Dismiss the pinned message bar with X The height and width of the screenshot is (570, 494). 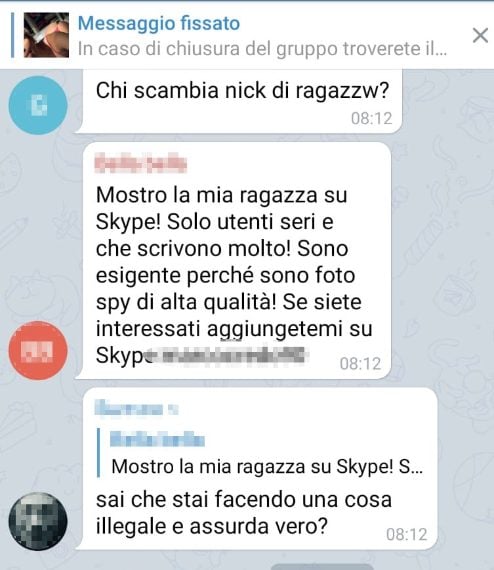pyautogui.click(x=480, y=35)
